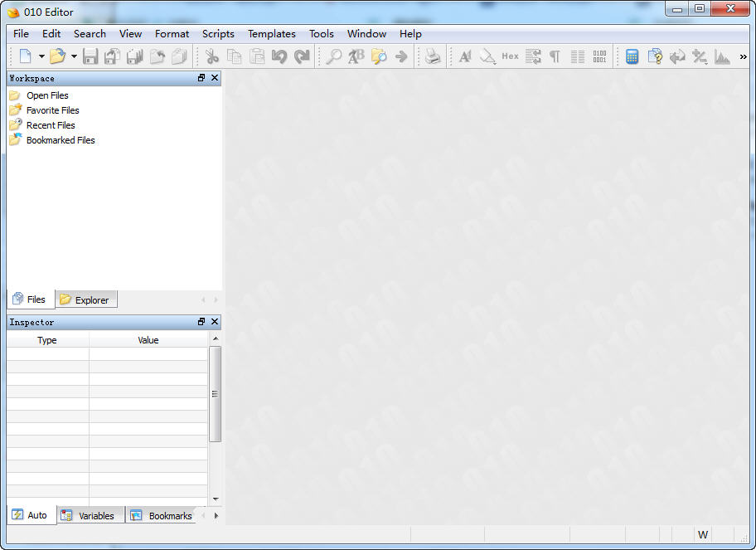Click the highlight pen toolbar icon
Viewport: 756px width, 550px height.
[487, 56]
